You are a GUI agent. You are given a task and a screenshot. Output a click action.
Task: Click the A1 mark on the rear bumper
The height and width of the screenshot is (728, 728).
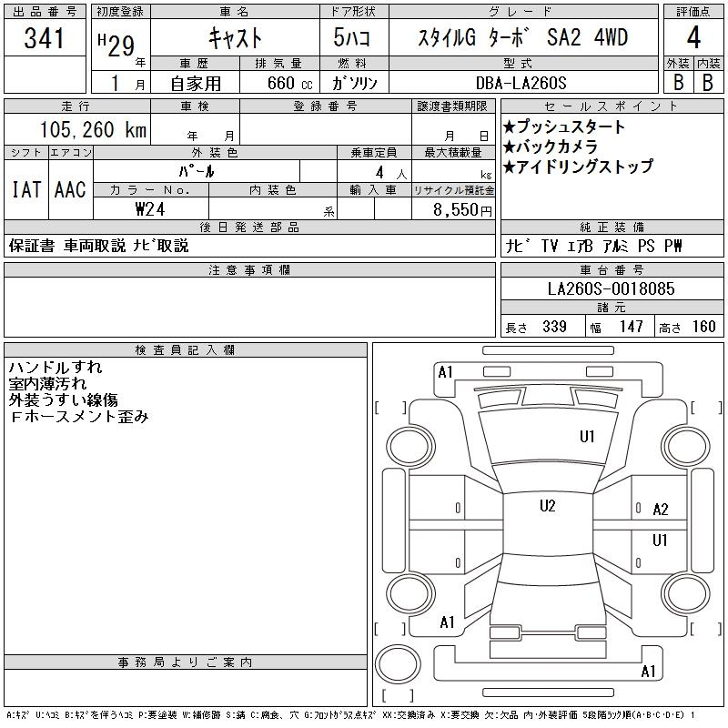click(x=648, y=671)
